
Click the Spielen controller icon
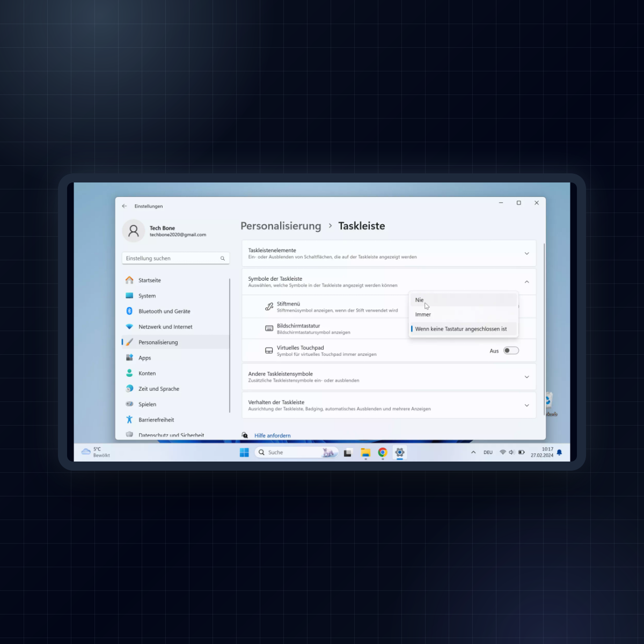[129, 404]
